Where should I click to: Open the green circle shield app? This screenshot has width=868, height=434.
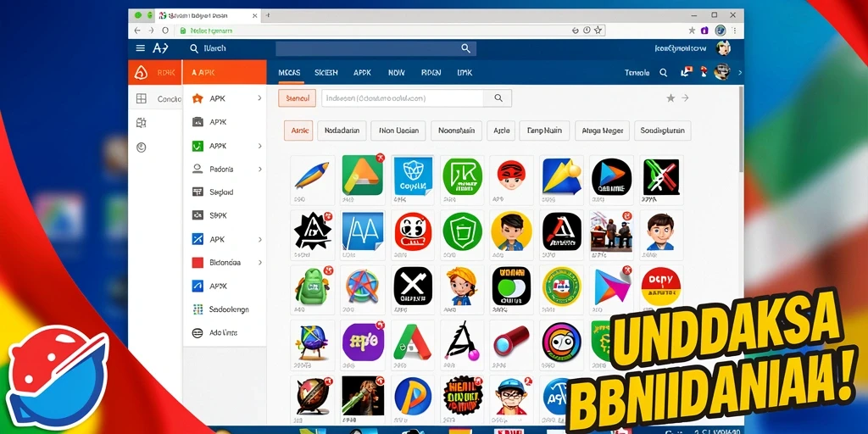462,231
